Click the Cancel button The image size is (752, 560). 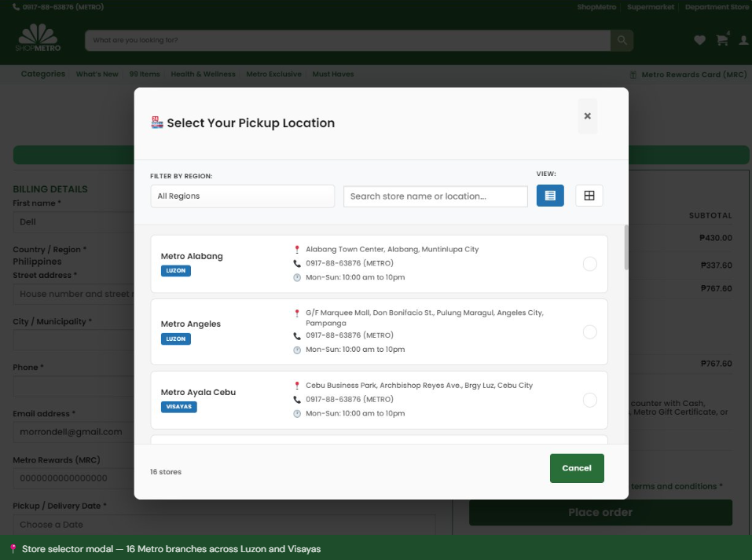click(x=577, y=468)
